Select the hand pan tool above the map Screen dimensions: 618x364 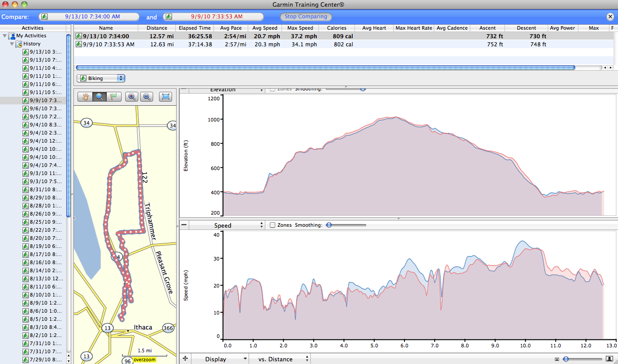click(x=84, y=96)
